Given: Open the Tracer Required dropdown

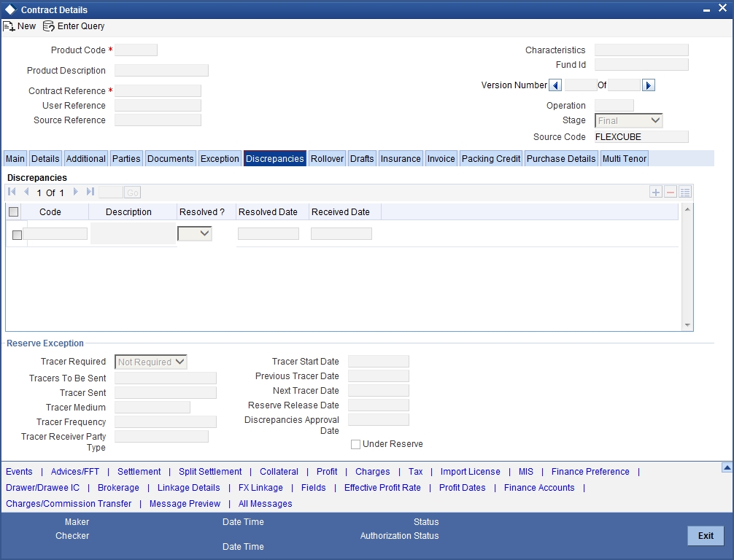Looking at the screenshot, I should [x=151, y=362].
